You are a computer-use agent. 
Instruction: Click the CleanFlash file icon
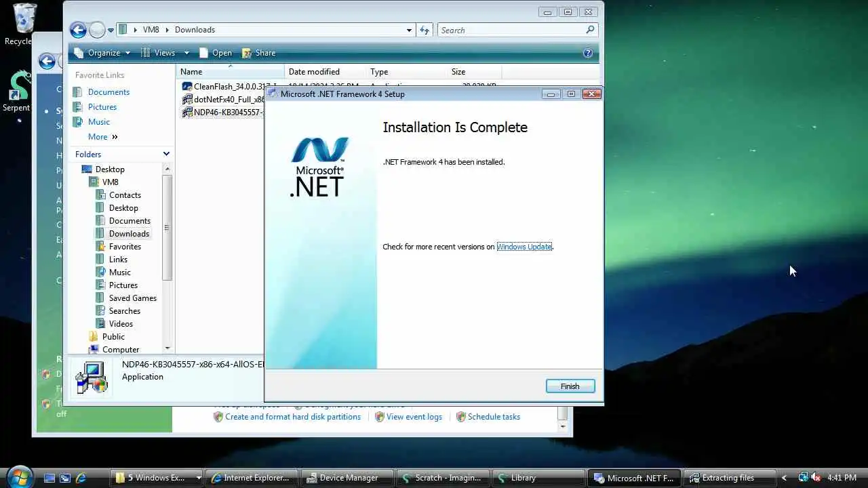point(187,87)
